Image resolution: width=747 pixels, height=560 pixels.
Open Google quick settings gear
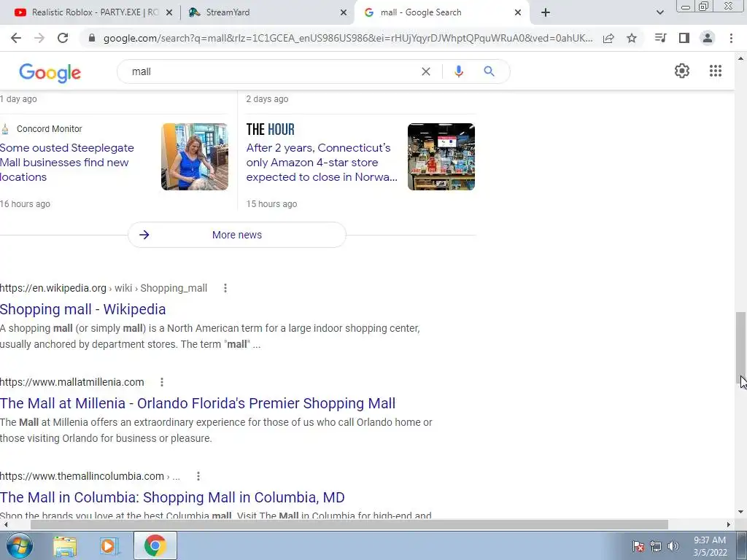click(682, 71)
